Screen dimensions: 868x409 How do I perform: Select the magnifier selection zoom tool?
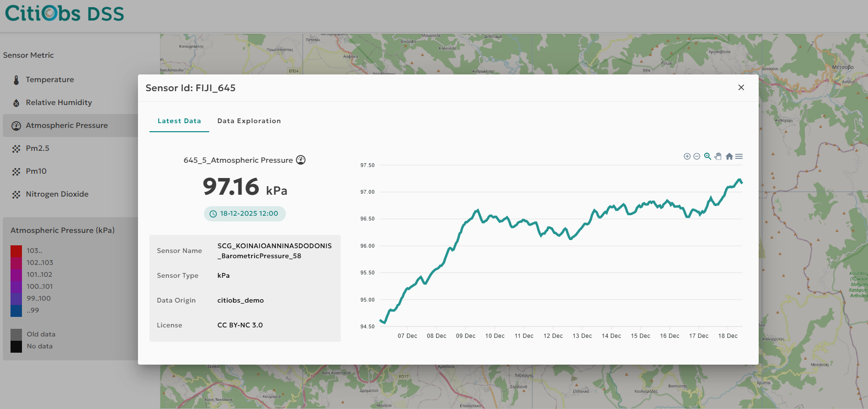point(708,157)
